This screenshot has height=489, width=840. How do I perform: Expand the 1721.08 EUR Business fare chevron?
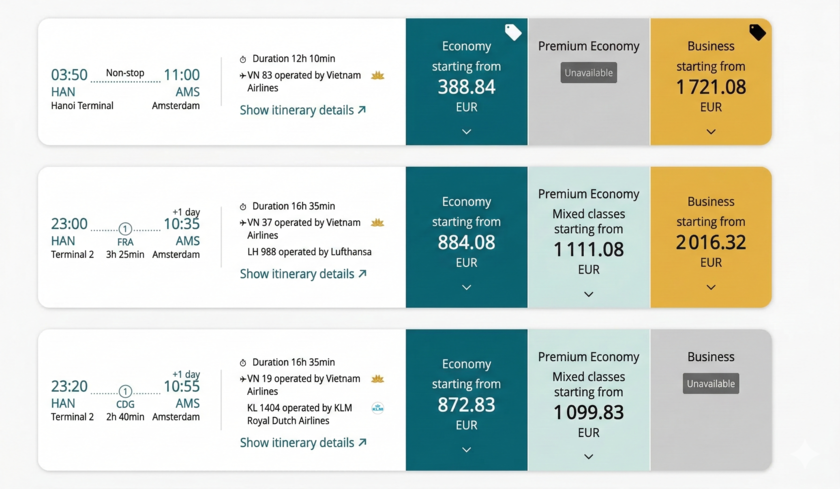pos(711,131)
